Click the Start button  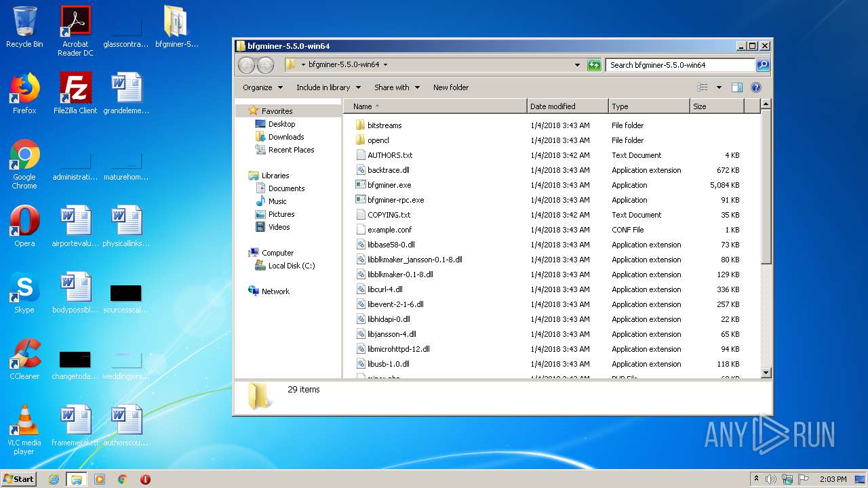(x=19, y=479)
